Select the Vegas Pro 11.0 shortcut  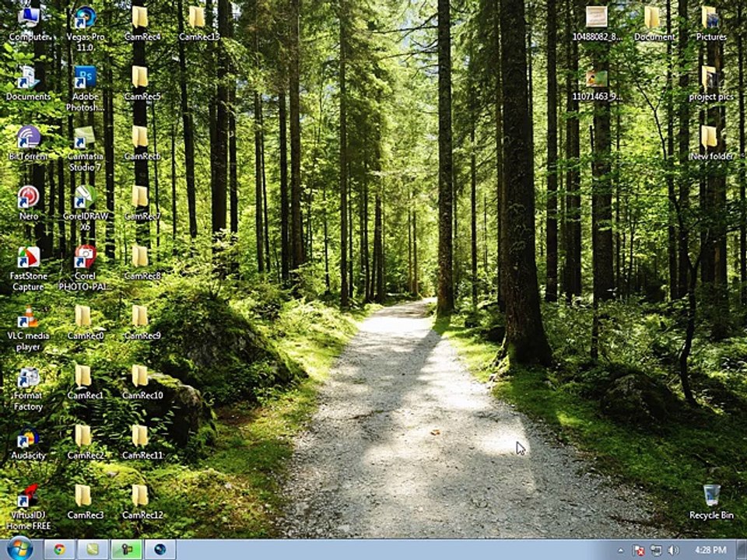pyautogui.click(x=86, y=29)
